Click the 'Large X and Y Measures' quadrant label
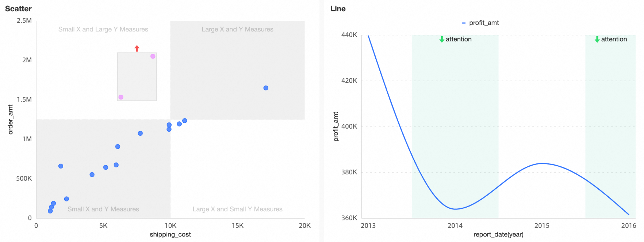The height and width of the screenshot is (242, 644). 237,29
